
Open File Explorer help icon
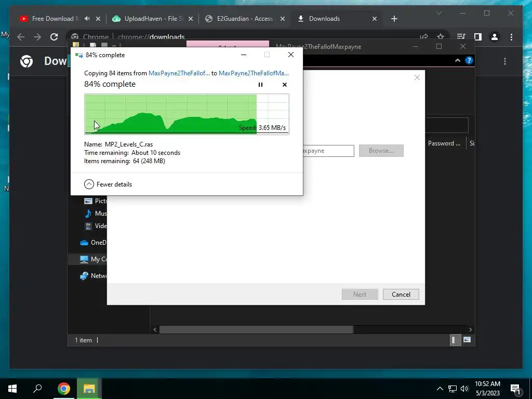pos(469,60)
